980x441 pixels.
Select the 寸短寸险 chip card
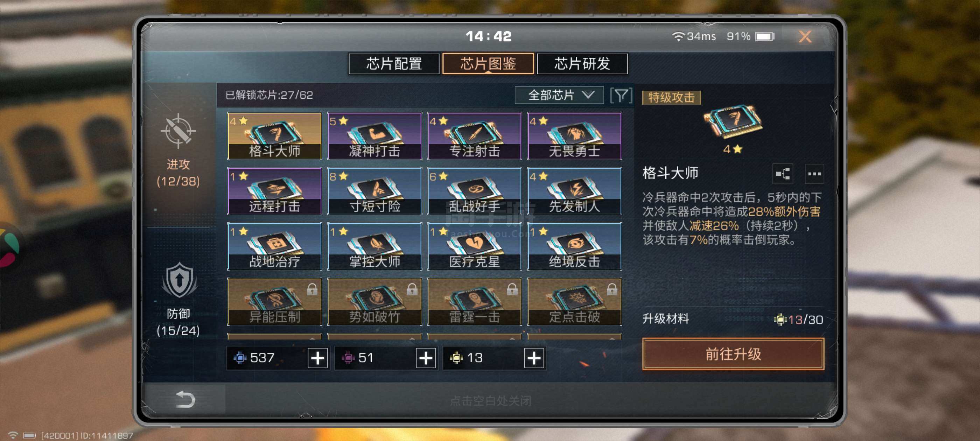click(x=374, y=191)
